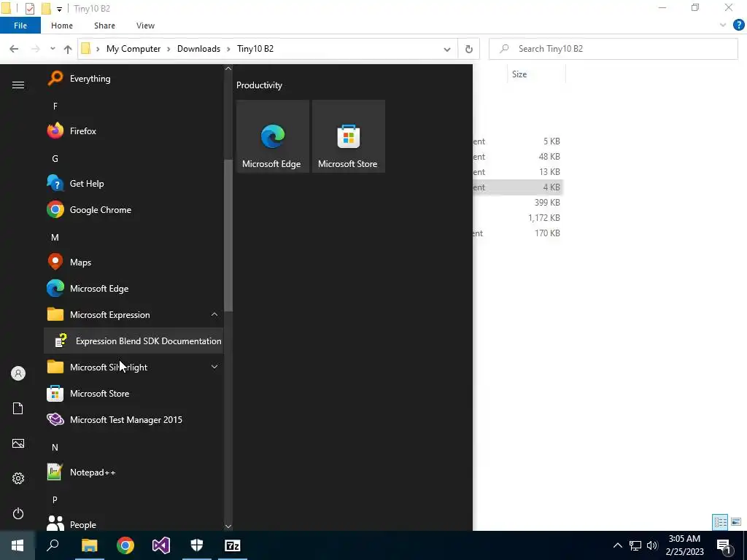Sort files by Size column header

[x=536, y=74]
